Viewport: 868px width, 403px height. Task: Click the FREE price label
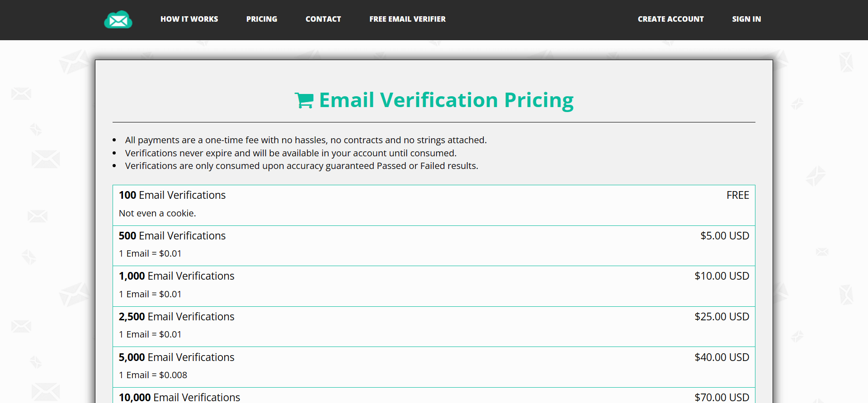[x=737, y=195]
